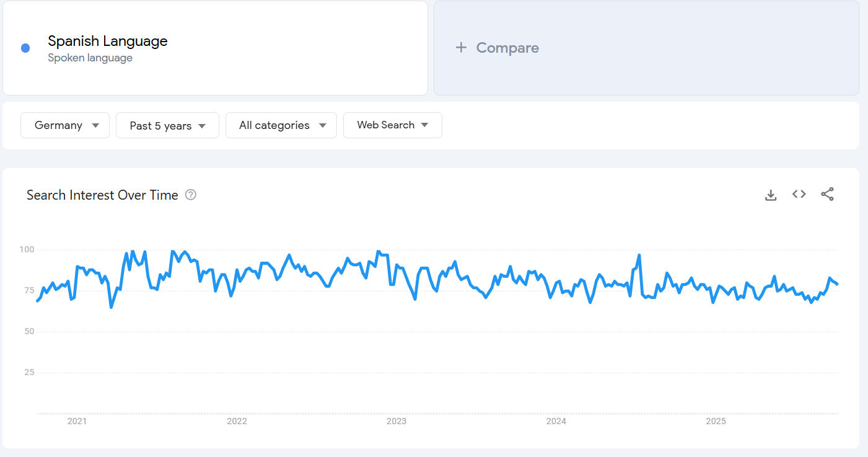Expand the Past 5 years dropdown
Screen dimensions: 868x457
point(167,125)
